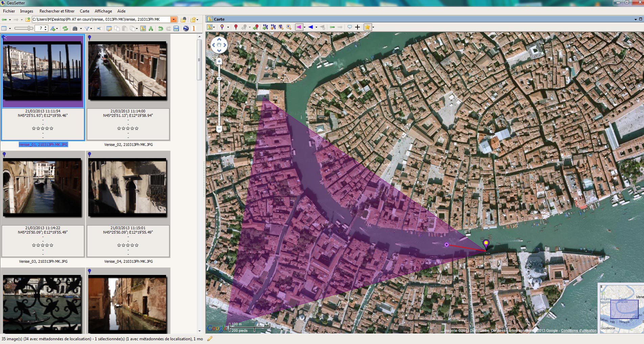Image resolution: width=644 pixels, height=344 pixels.
Task: Select the Venise_02 thumbnail
Action: point(128,70)
